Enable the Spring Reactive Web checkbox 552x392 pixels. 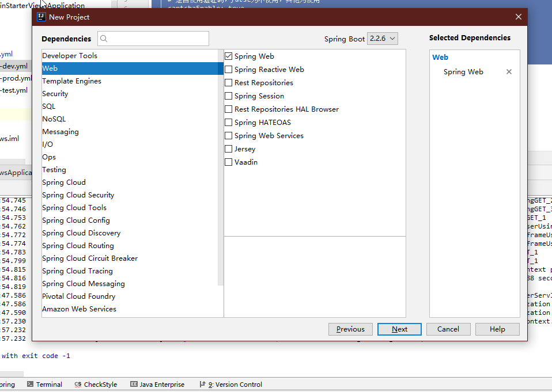click(229, 70)
